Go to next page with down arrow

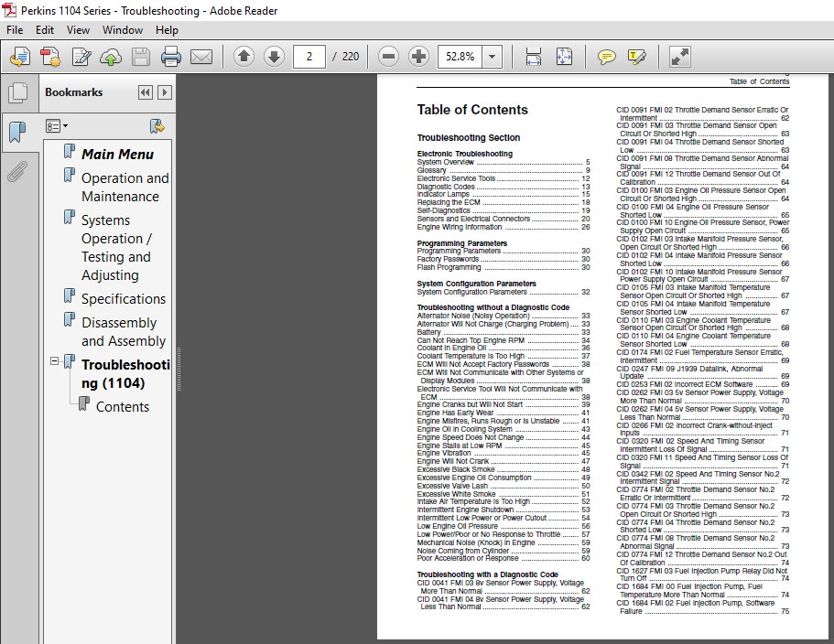coord(275,57)
